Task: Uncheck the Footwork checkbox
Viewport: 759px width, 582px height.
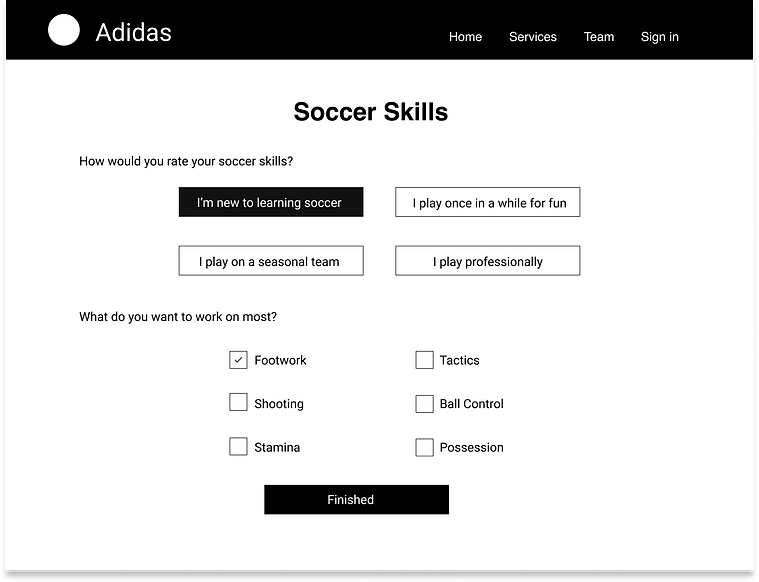Action: point(238,360)
